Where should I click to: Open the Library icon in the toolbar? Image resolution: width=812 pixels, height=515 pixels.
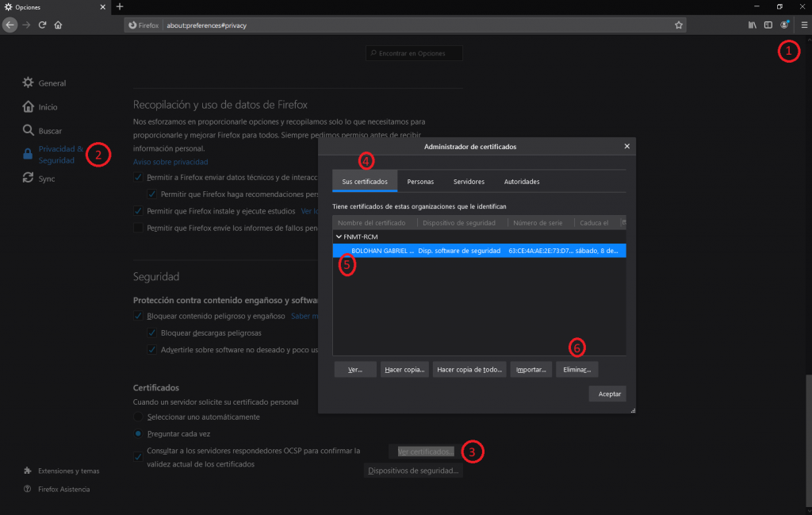click(x=752, y=25)
